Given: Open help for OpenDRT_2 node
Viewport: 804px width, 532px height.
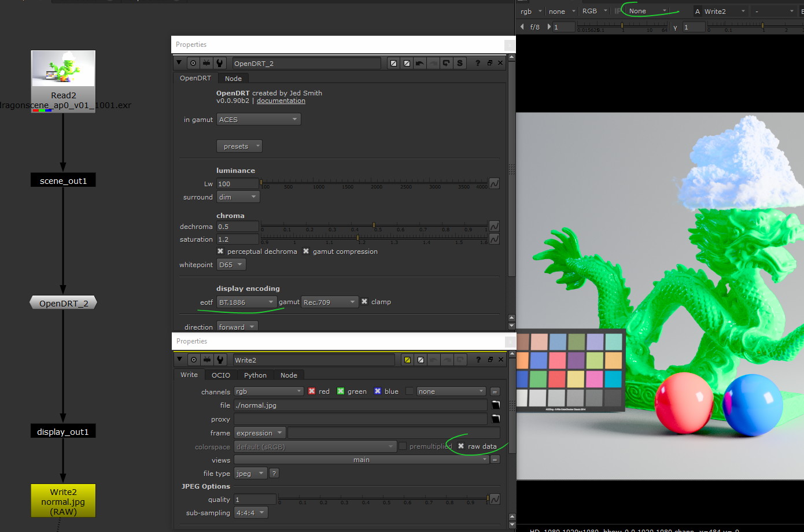Looking at the screenshot, I should coord(478,63).
